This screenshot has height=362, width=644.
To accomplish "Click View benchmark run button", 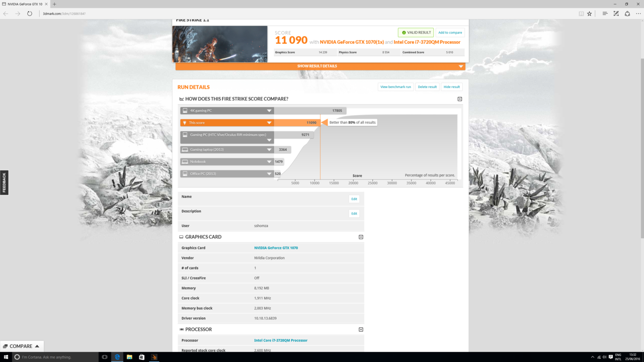I will (x=395, y=86).
